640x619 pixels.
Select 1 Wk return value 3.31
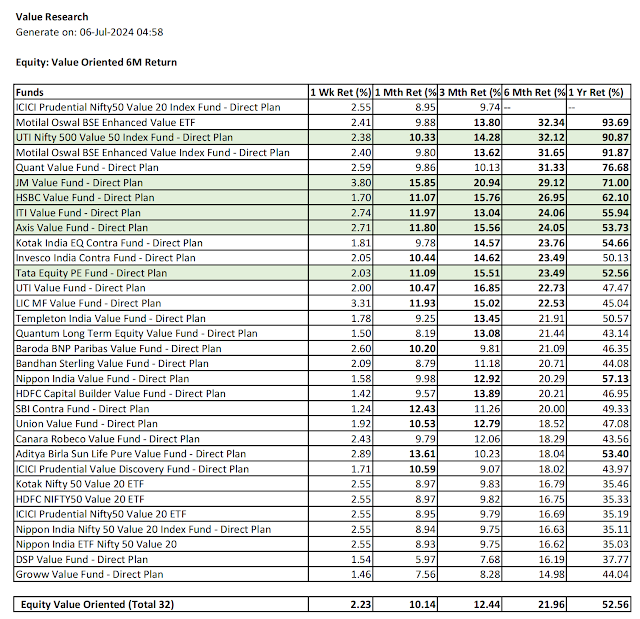click(x=361, y=303)
